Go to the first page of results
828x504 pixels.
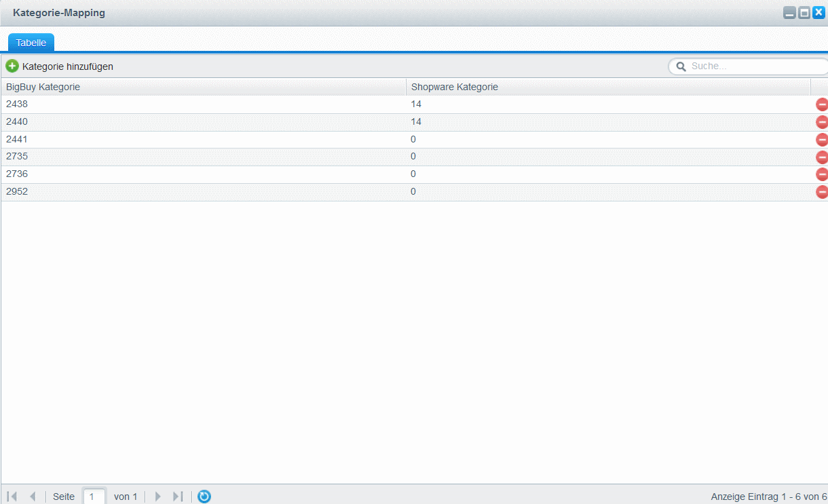tap(12, 497)
